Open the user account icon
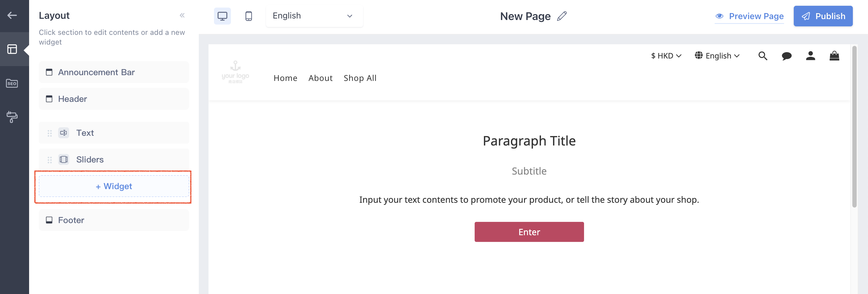 [810, 56]
